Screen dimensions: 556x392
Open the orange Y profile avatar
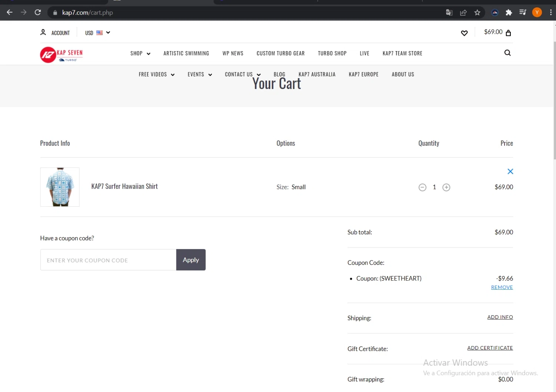pyautogui.click(x=537, y=13)
